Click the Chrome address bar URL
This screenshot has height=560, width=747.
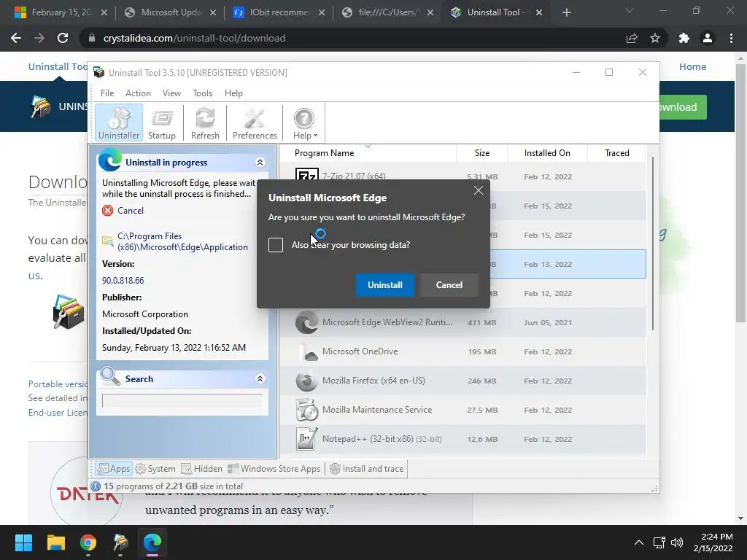[194, 38]
